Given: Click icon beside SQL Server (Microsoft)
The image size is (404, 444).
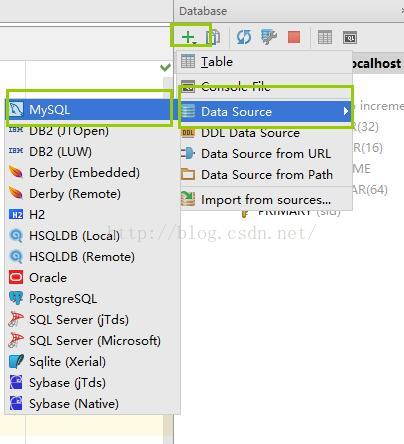Looking at the screenshot, I should (x=16, y=340).
